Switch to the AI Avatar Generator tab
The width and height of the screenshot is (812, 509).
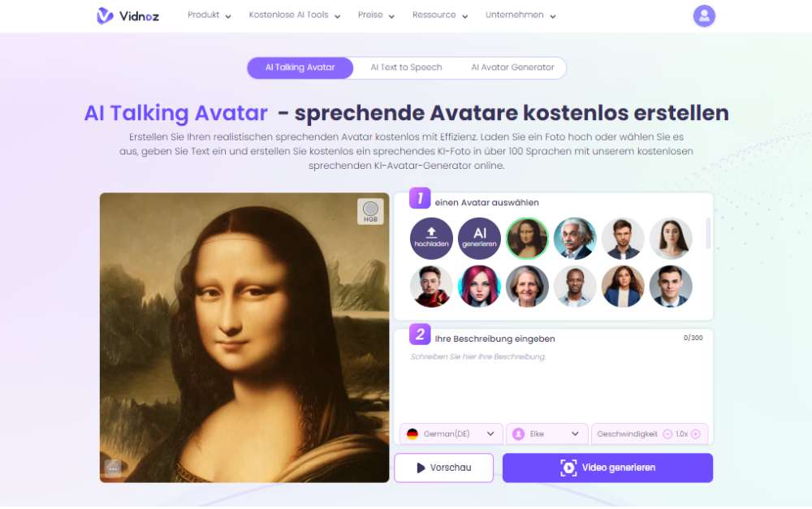coord(512,67)
